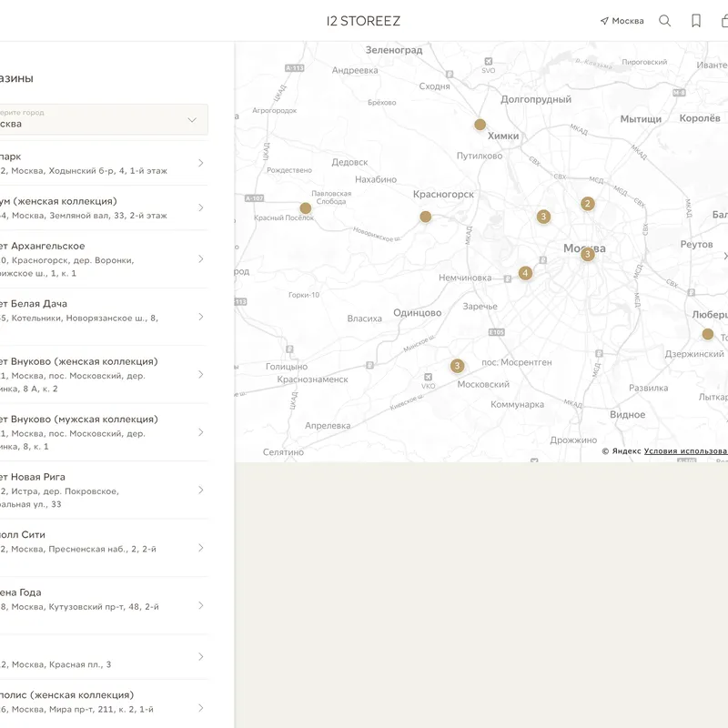Open the bookmark favorites icon in header
728x728 pixels.
pos(696,21)
